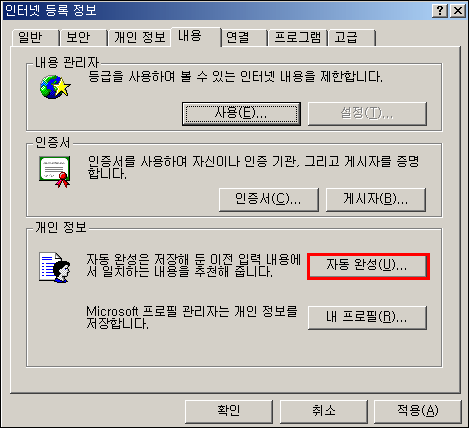This screenshot has width=469, height=428.
Task: Click the question mark help button in title bar
Action: 440,11
